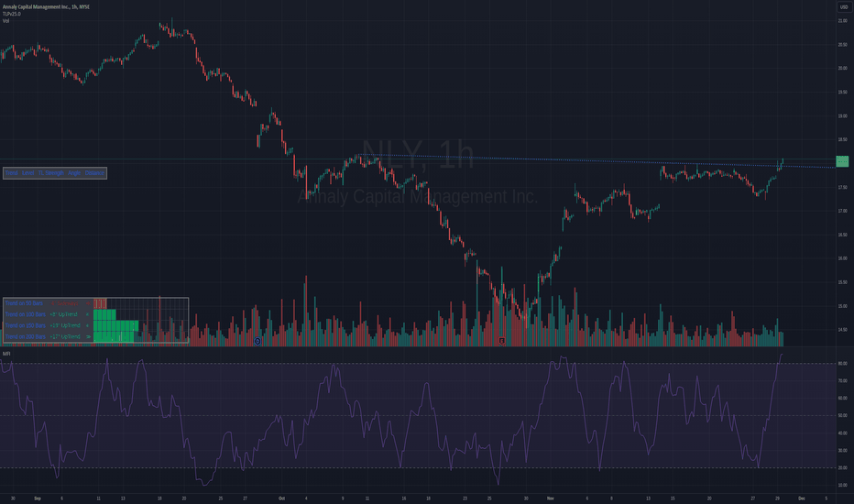This screenshot has height=504, width=854.
Task: Click the 'Trend on 100 Bars' row label
Action: [x=25, y=314]
